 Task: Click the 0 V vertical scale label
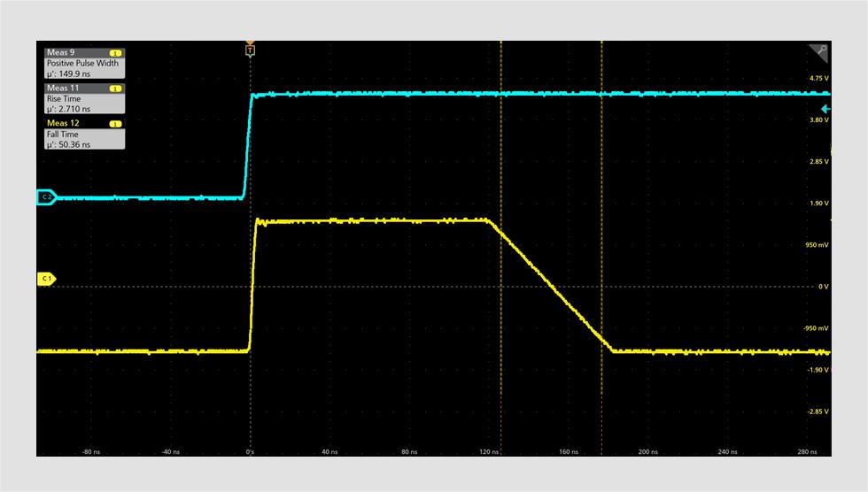tap(823, 287)
